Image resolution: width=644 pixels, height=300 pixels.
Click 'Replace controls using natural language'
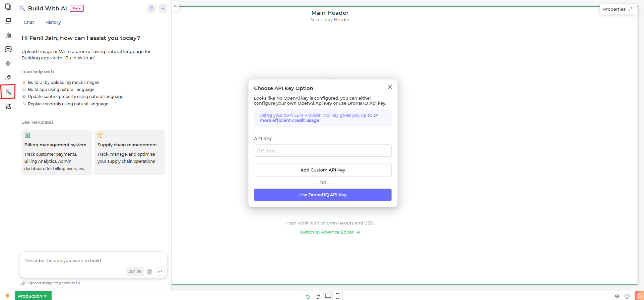click(x=68, y=104)
